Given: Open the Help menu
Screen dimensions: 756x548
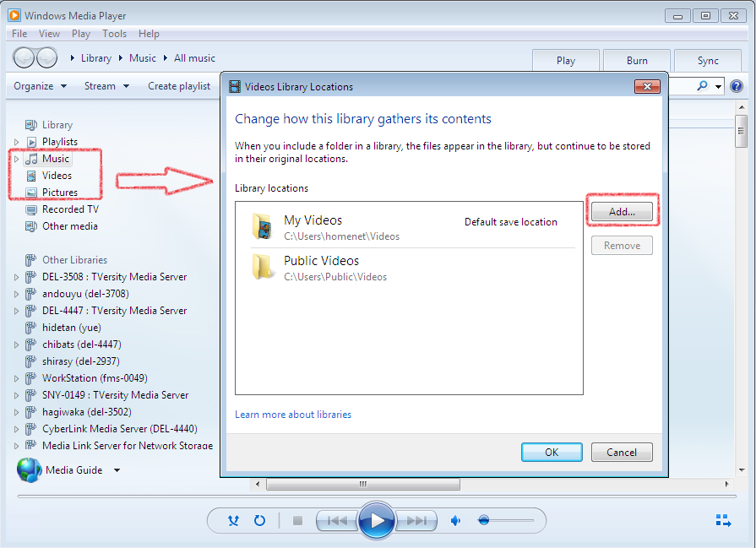Looking at the screenshot, I should 149,34.
